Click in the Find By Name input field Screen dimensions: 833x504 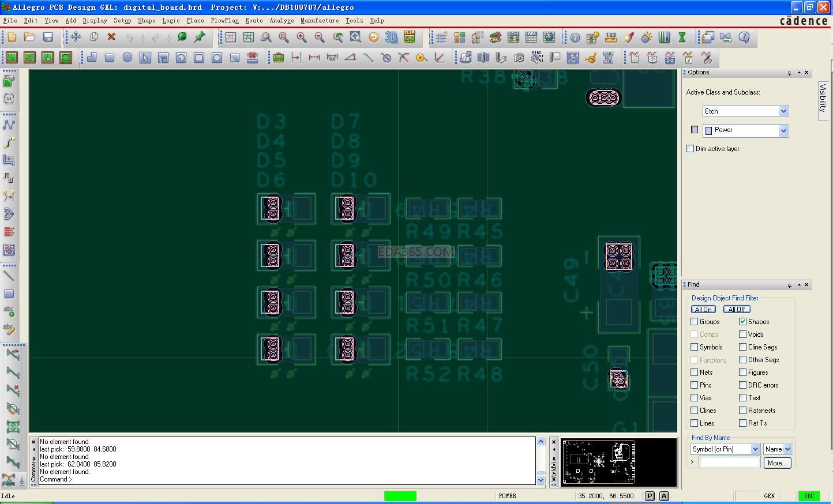pyautogui.click(x=730, y=462)
